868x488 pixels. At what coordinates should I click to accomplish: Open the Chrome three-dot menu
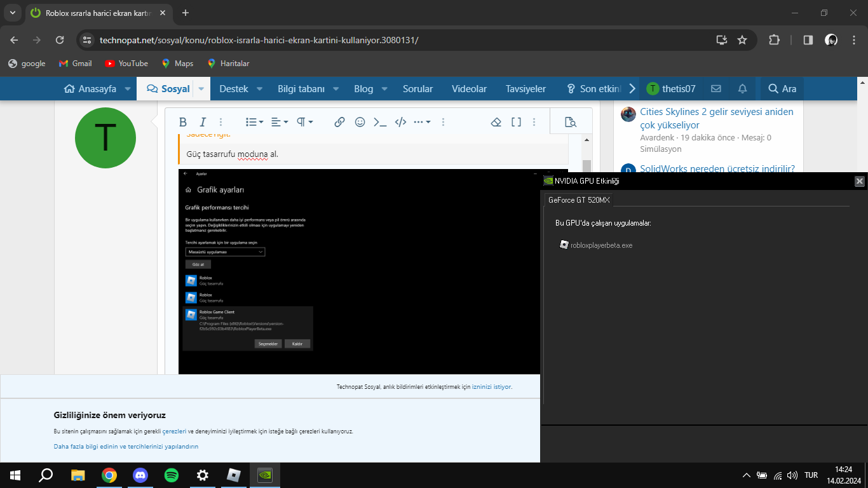pyautogui.click(x=853, y=40)
